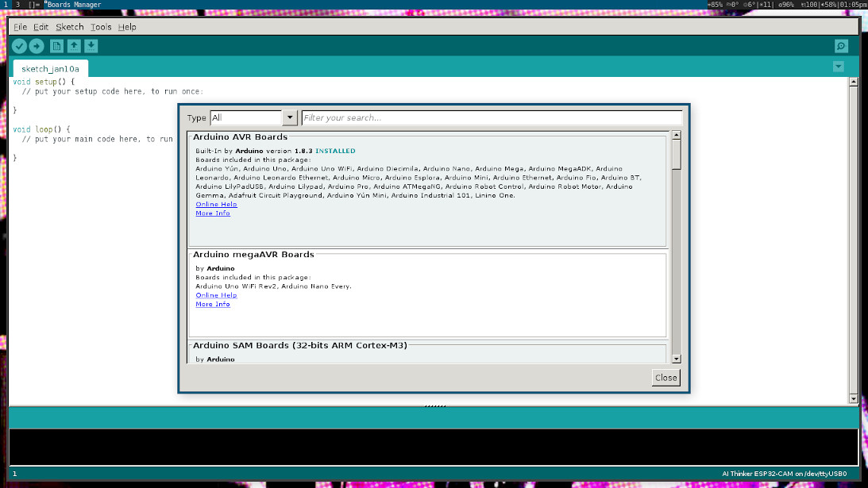868x488 pixels.
Task: Click the Filter your search field
Action: pos(491,118)
